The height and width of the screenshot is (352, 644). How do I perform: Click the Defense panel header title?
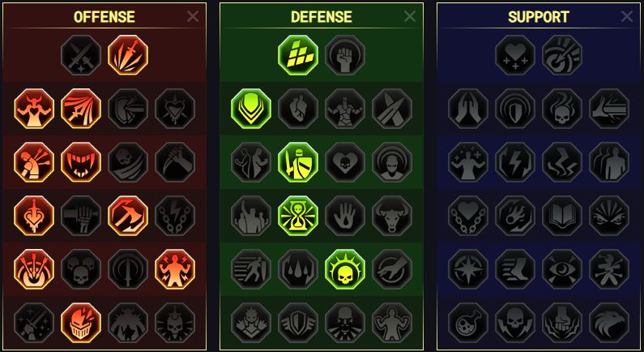point(321,17)
